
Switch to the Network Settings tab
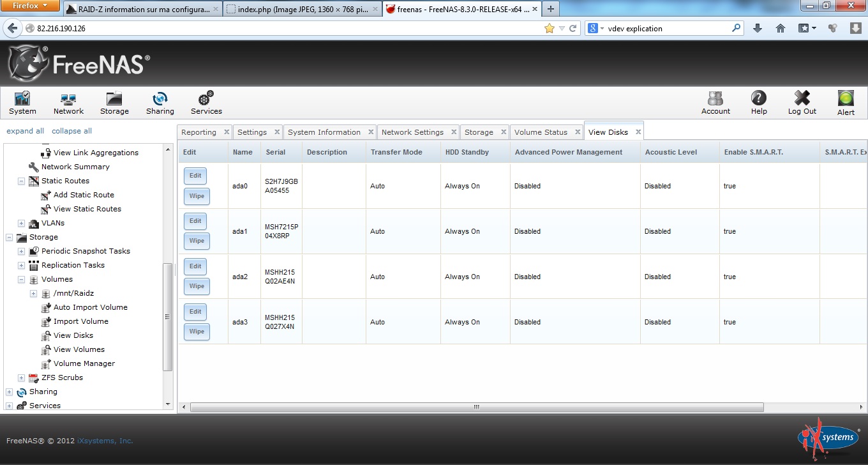(412, 132)
